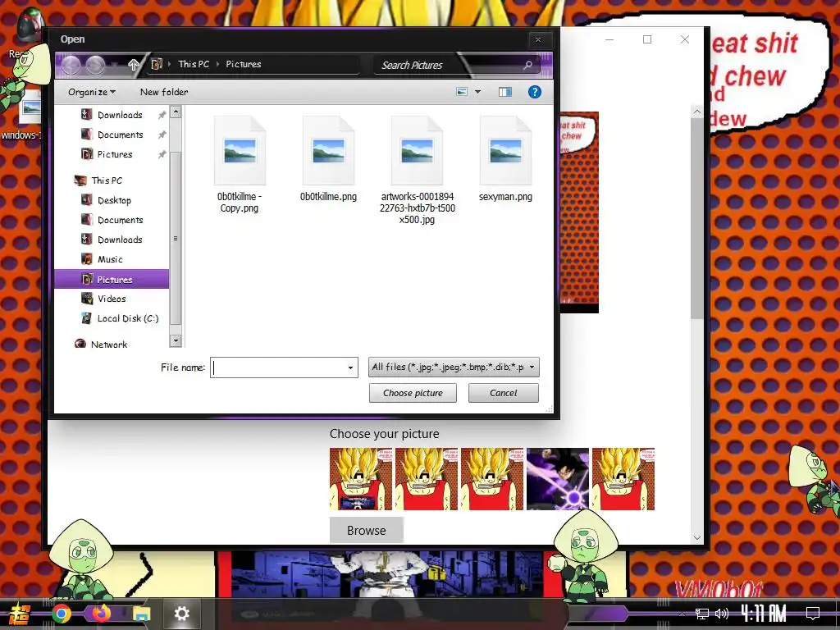Screen dimensions: 840x630
Task: Click navigation pane scroll up arrow
Action: coord(176,112)
